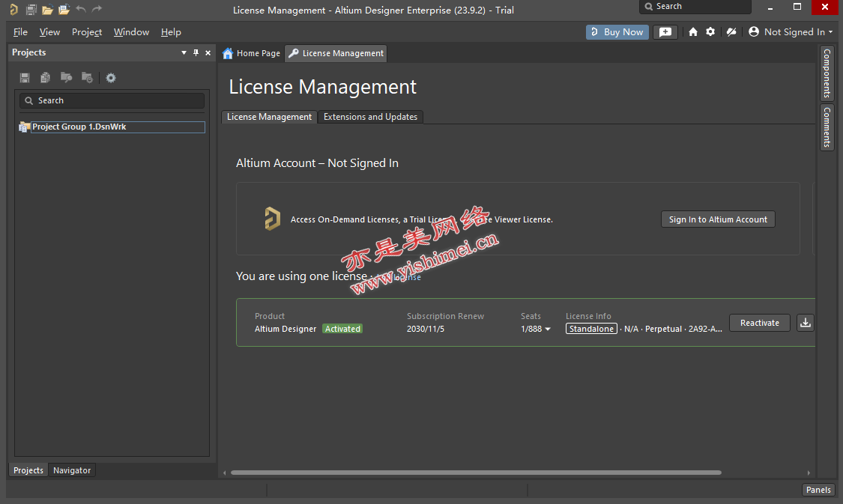This screenshot has height=504, width=843.
Task: Click the magnifier icon in Projects search box
Action: coord(29,100)
